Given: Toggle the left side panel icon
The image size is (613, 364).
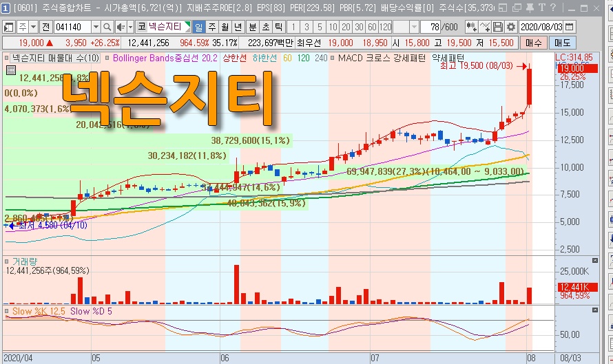Looking at the screenshot, I should (x=8, y=27).
